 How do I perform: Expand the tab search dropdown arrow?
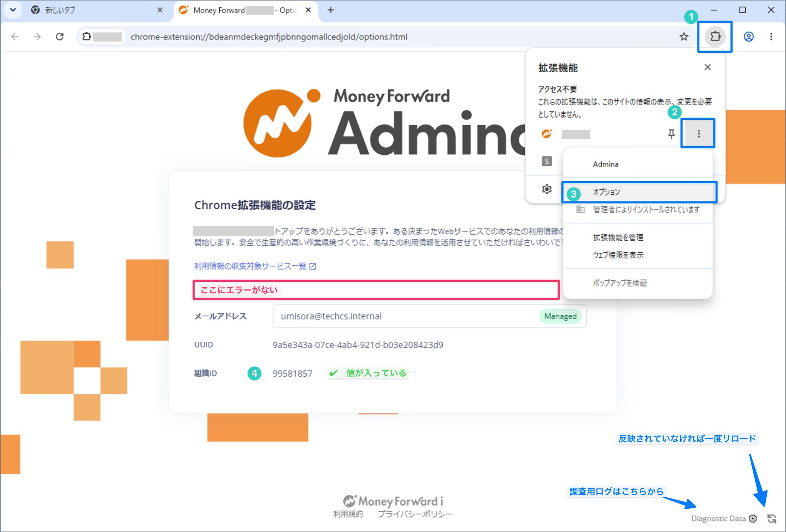[x=13, y=10]
